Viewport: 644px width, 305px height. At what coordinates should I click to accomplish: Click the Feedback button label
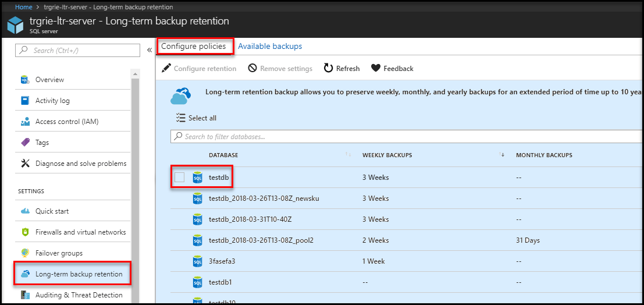coord(399,69)
